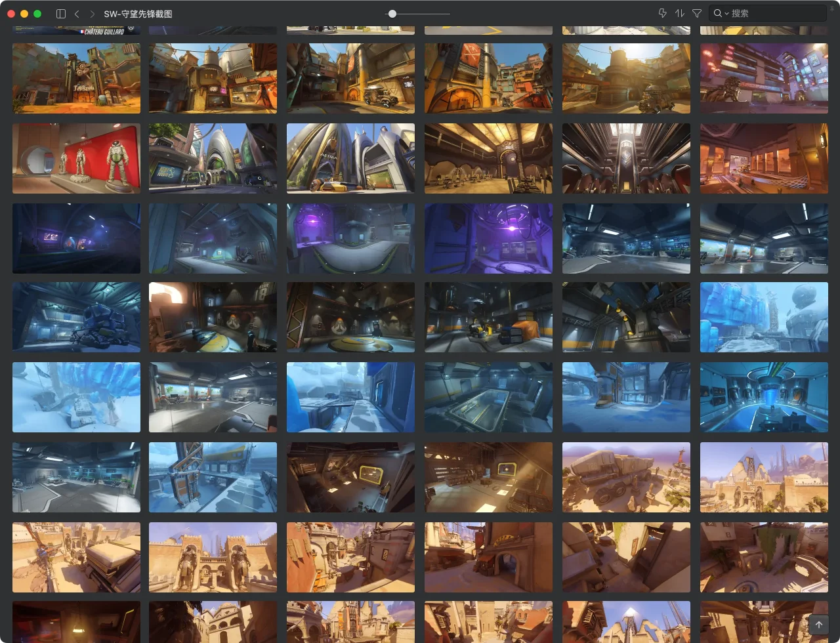This screenshot has width=840, height=643.
Task: Open the icy cliffs spherical tower thumbnail
Action: point(764,318)
